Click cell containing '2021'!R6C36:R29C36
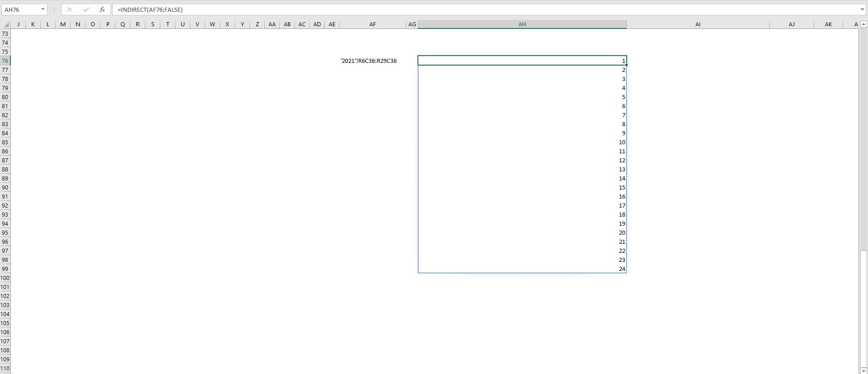Image resolution: width=868 pixels, height=374 pixels. coord(373,61)
